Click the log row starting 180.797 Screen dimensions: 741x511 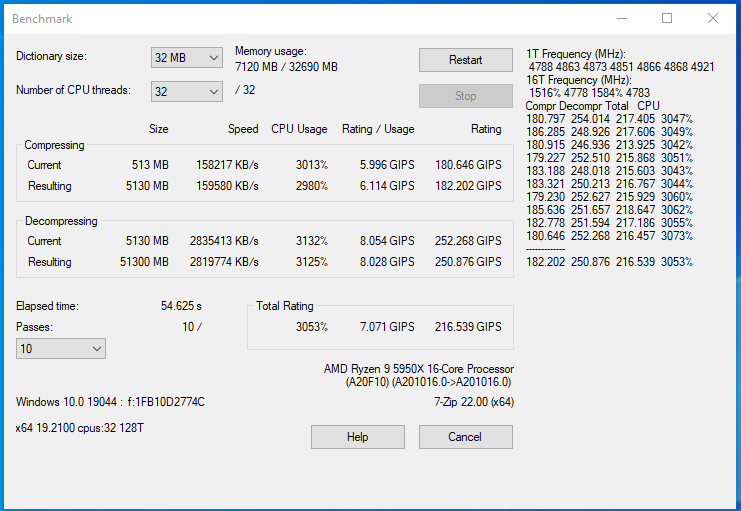tap(610, 119)
